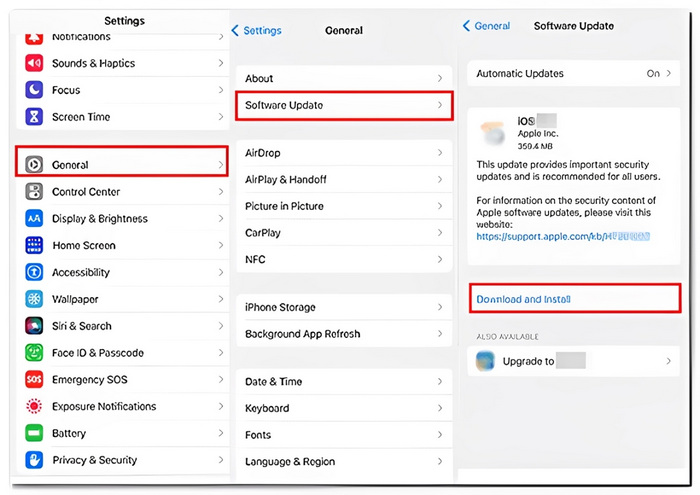The width and height of the screenshot is (700, 495).
Task: Select the Exposure Notifications row text
Action: 104,406
